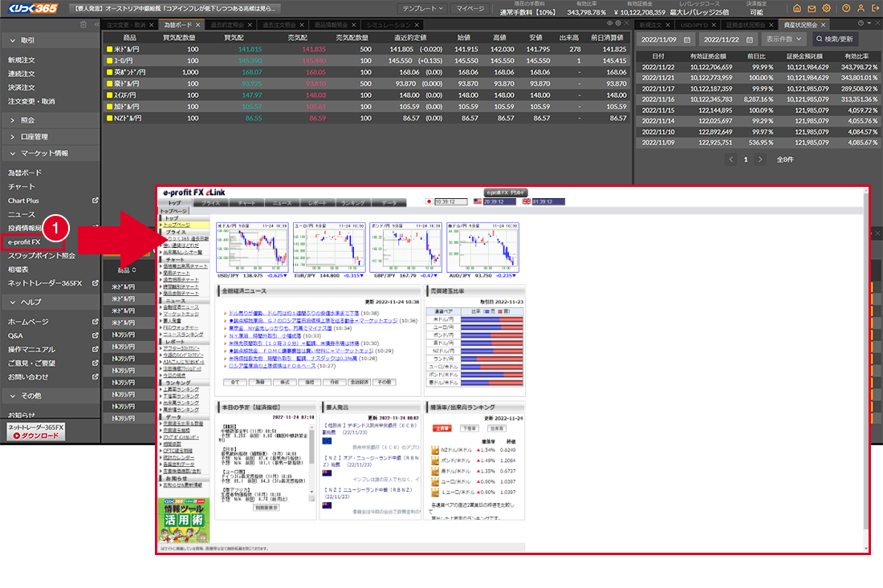Screen dimensions: 883x588
Task: Open calendar for the 2022/11/09 start date
Action: pyautogui.click(x=687, y=40)
